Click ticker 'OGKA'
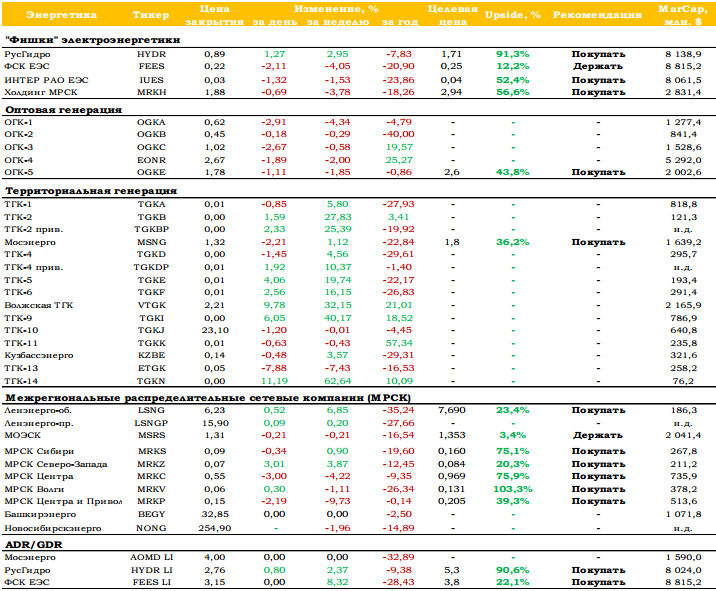The width and height of the screenshot is (716, 591). click(x=151, y=122)
